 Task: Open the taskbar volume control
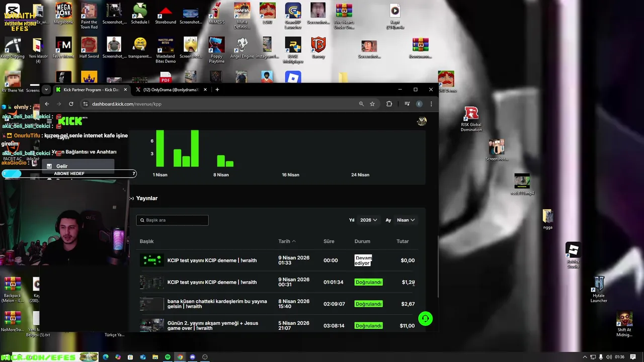pyautogui.click(x=609, y=357)
